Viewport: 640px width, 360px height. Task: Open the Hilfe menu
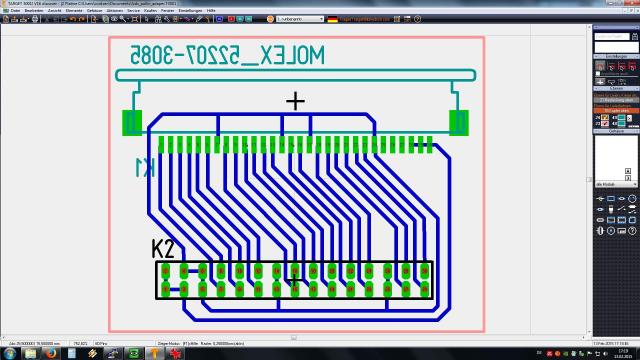tap(211, 11)
